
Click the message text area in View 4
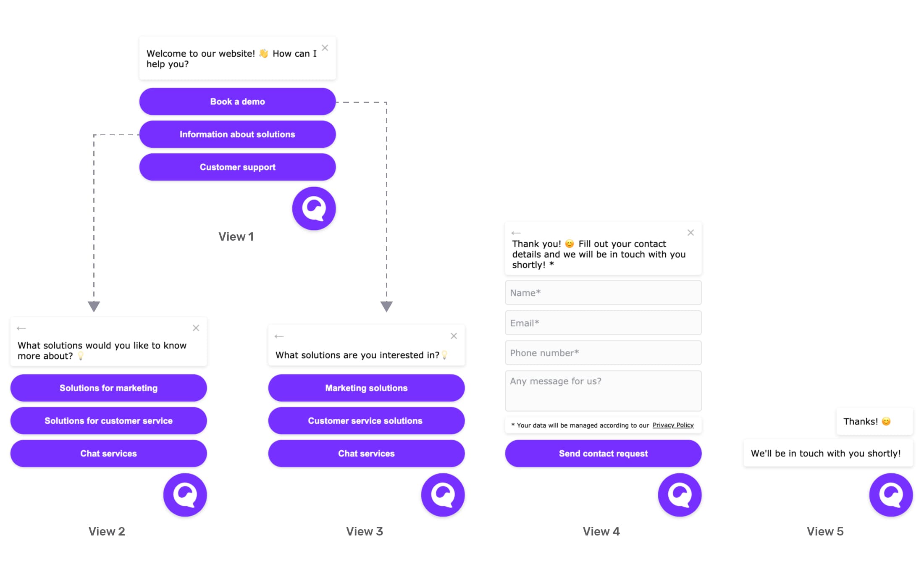pos(603,391)
